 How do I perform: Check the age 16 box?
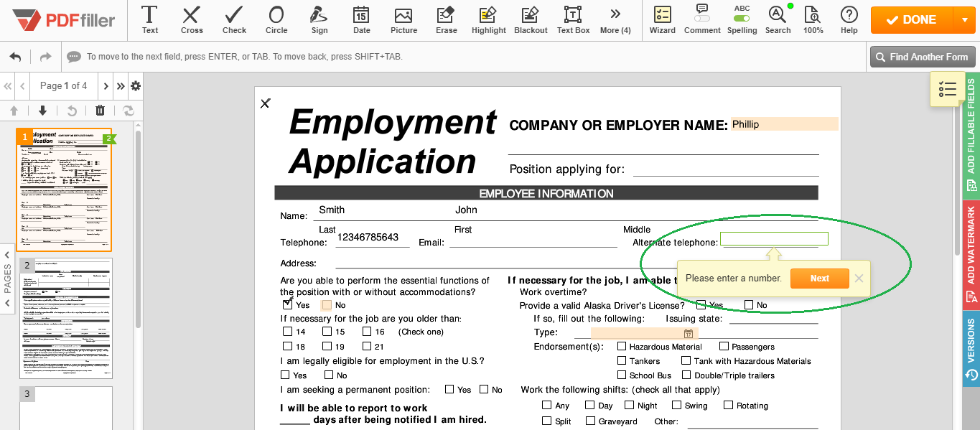pos(366,332)
